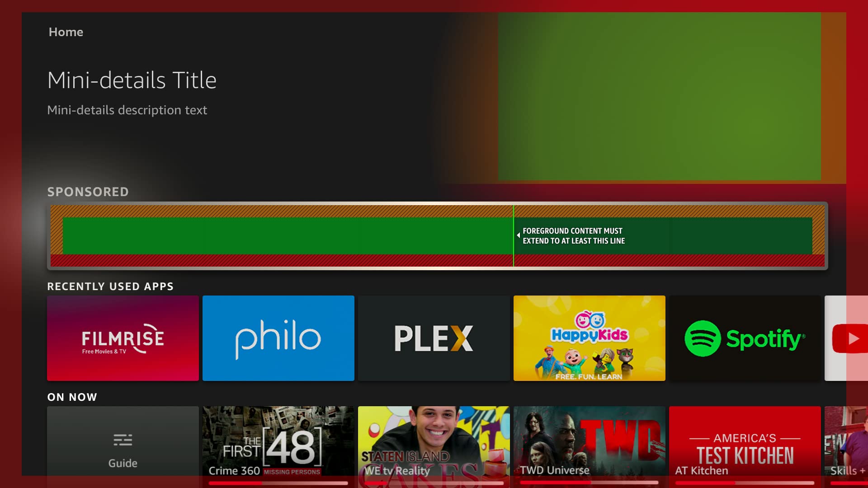The width and height of the screenshot is (868, 488).
Task: Click the Mini-details Title text link
Action: 132,79
